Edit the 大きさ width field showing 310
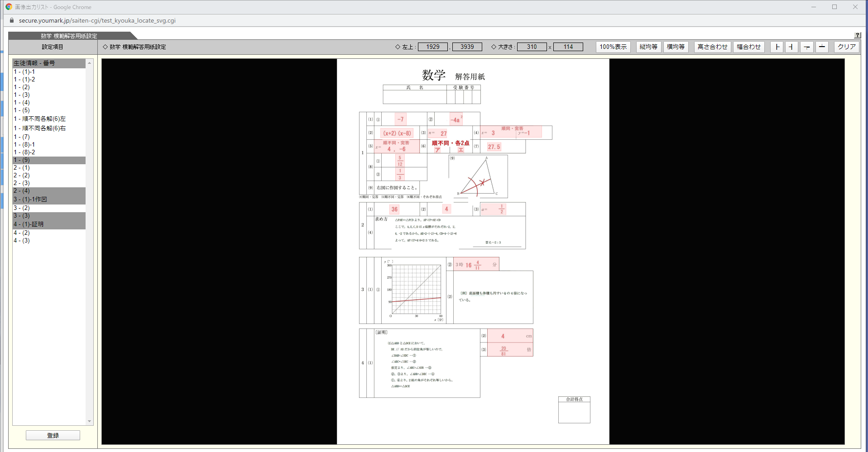Screen dimensions: 868x452 pos(532,47)
